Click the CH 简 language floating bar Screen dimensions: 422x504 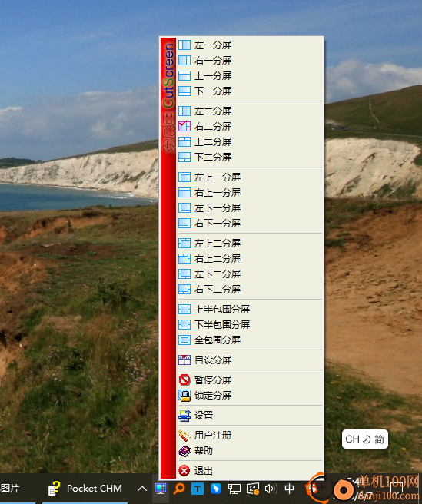point(365,439)
